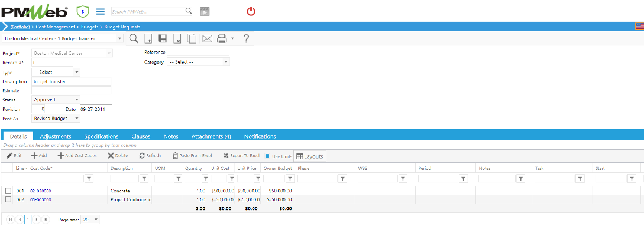Click the Period column filter icon
Viewport: 644px width, 226px height.
(x=463, y=179)
